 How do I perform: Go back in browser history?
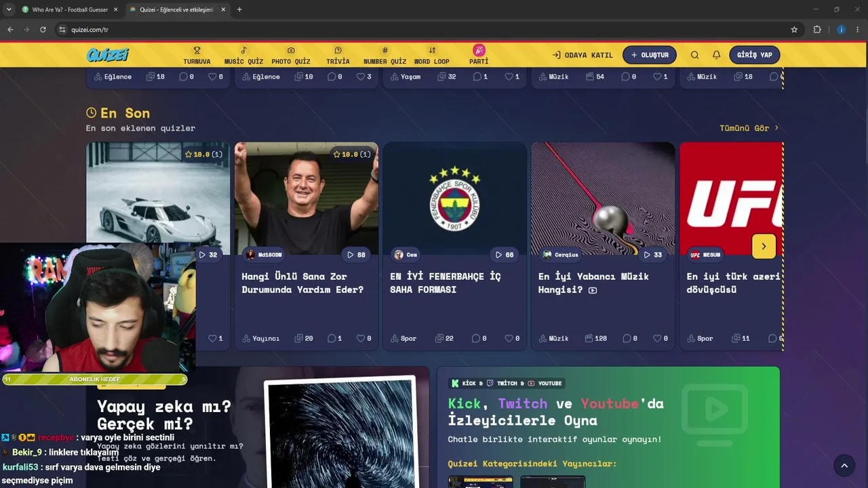point(10,30)
